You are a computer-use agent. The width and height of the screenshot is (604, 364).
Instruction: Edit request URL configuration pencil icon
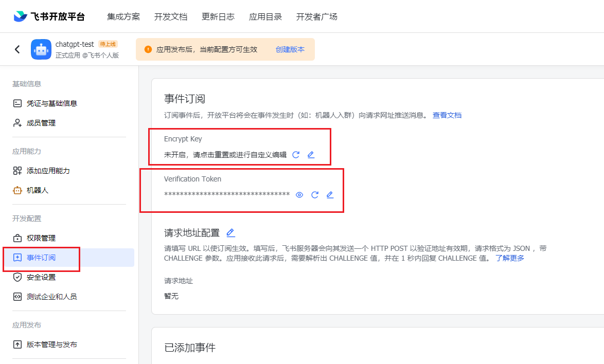230,232
